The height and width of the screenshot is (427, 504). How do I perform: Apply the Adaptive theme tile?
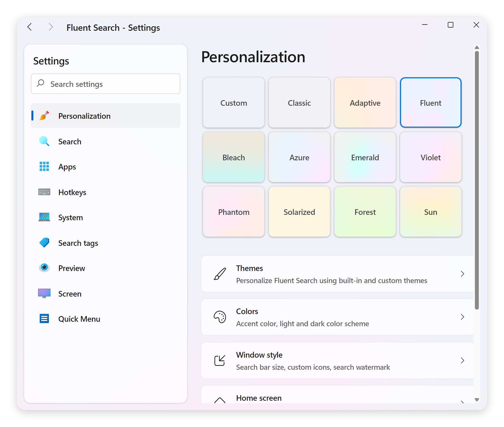365,103
